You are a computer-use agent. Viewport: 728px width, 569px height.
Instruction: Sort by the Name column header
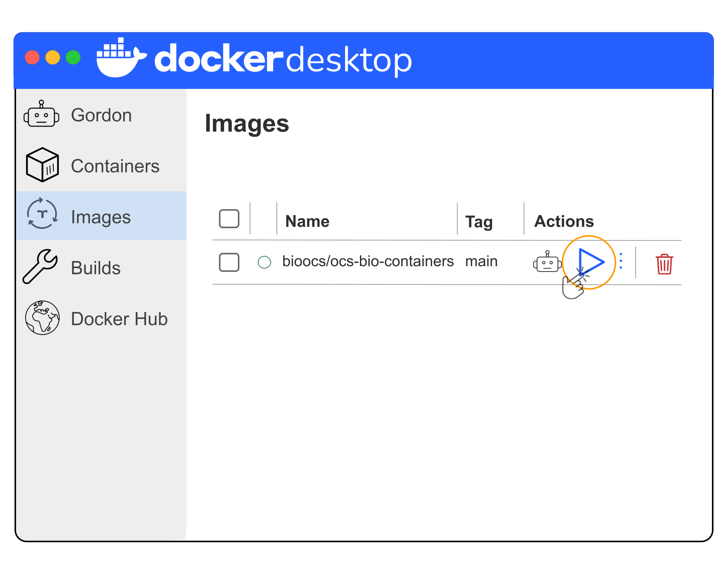tap(307, 221)
